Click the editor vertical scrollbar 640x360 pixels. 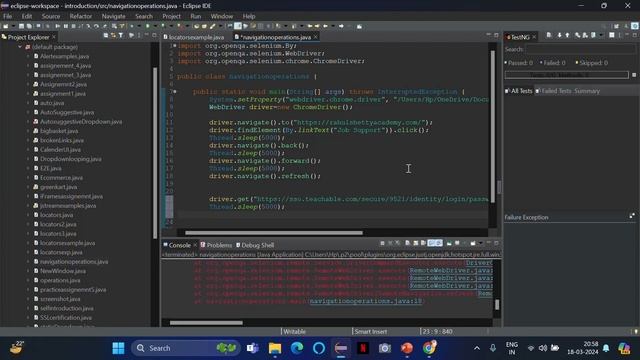pos(492,127)
